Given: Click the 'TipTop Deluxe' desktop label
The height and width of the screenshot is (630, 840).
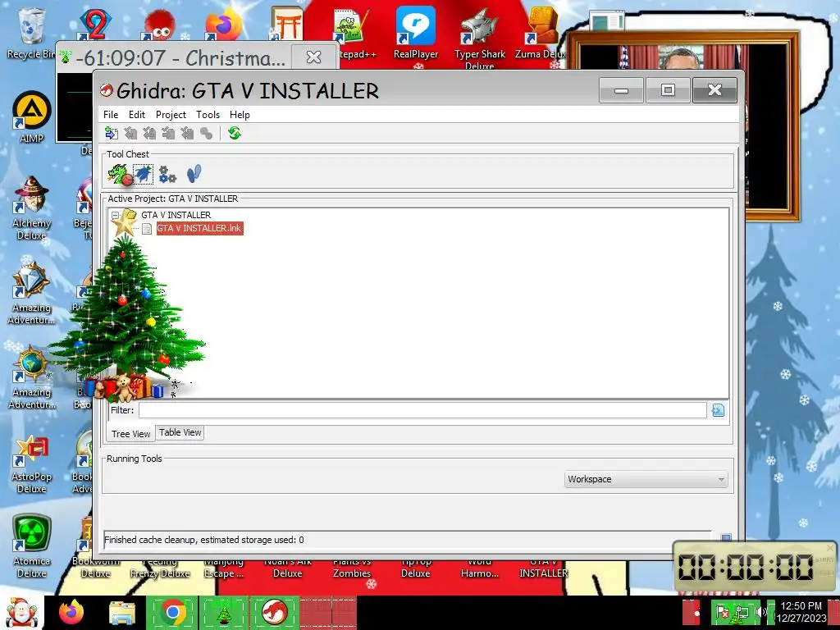Looking at the screenshot, I should click(416, 569).
